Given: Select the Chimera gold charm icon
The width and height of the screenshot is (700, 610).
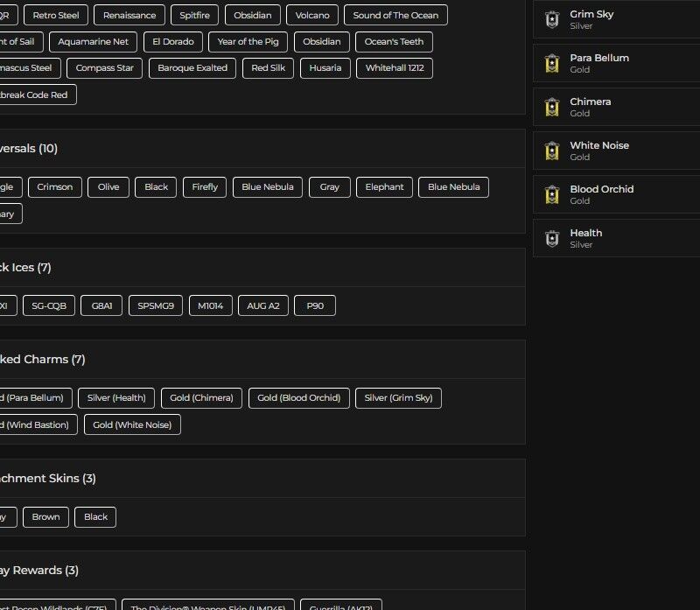Looking at the screenshot, I should tap(551, 107).
